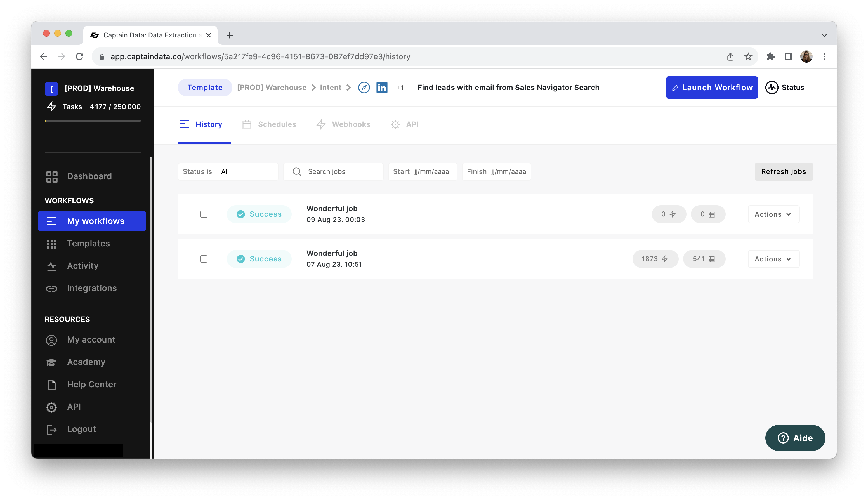Open the browser share icon
This screenshot has height=500, width=868.
(730, 57)
